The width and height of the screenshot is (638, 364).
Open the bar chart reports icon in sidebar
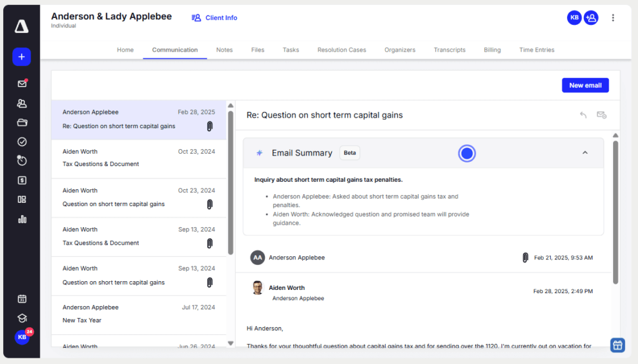pyautogui.click(x=22, y=219)
